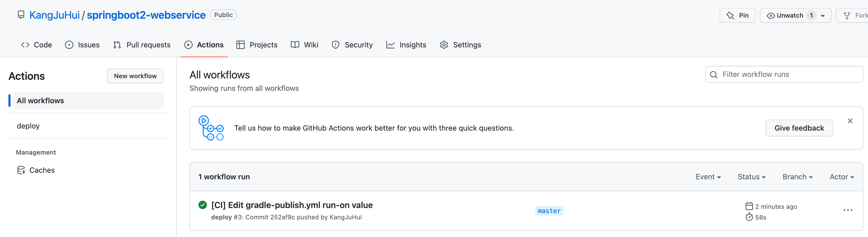The image size is (868, 237).
Task: Click the Code tab angle-brackets icon
Action: tap(25, 45)
